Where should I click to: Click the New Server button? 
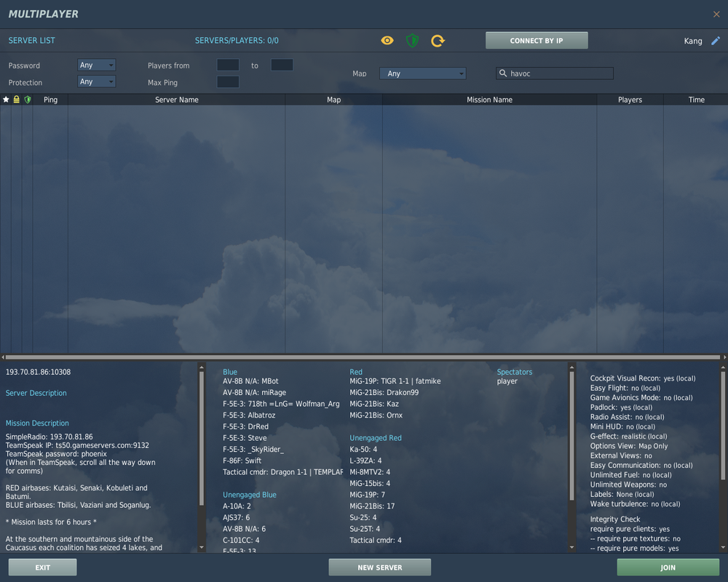[380, 567]
